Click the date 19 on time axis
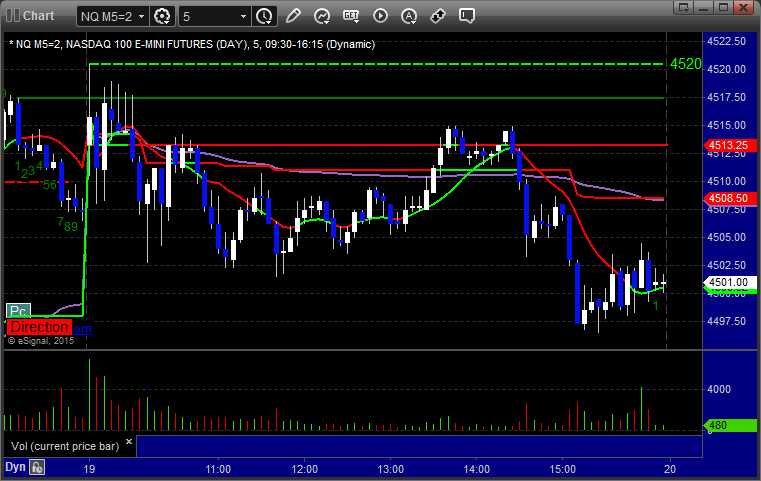Screen dimensions: 761x481 click(x=89, y=469)
